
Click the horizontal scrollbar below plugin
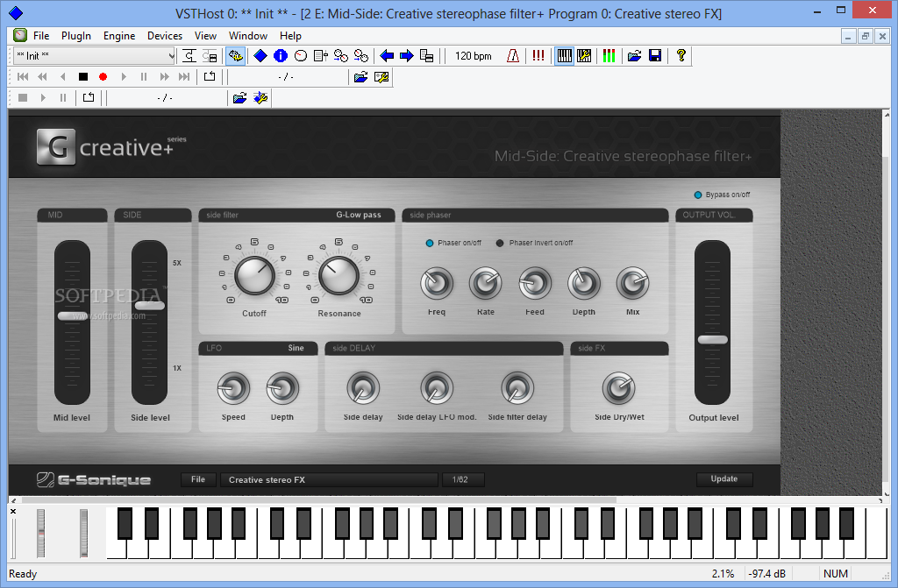tap(319, 499)
